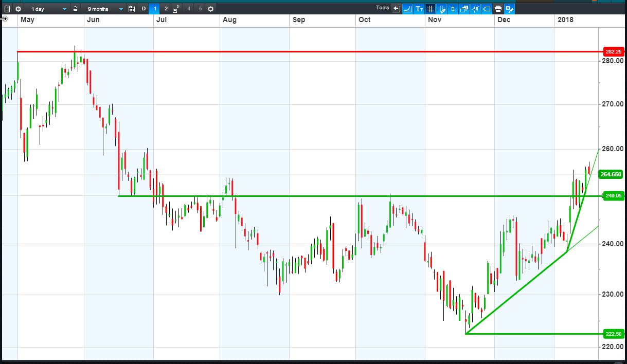Viewport: 627px width, 364px height.
Task: Open drawing settings gear-pencil icon
Action: [509, 9]
